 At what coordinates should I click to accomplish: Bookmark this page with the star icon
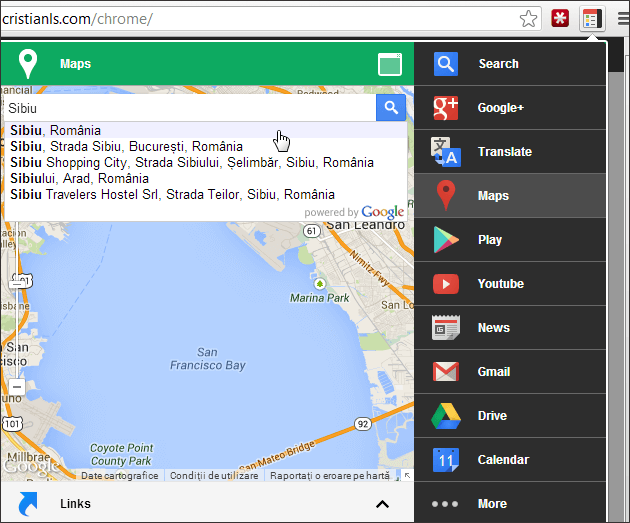pyautogui.click(x=529, y=18)
